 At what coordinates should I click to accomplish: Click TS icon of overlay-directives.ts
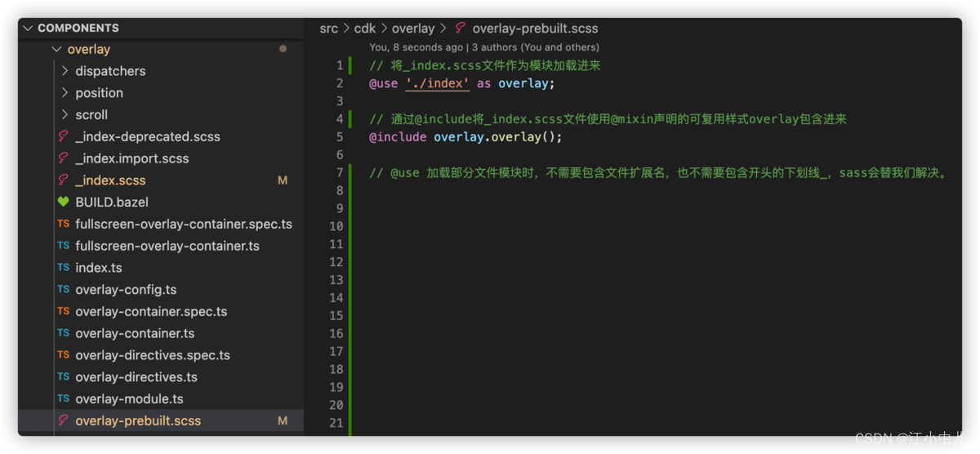tap(63, 377)
